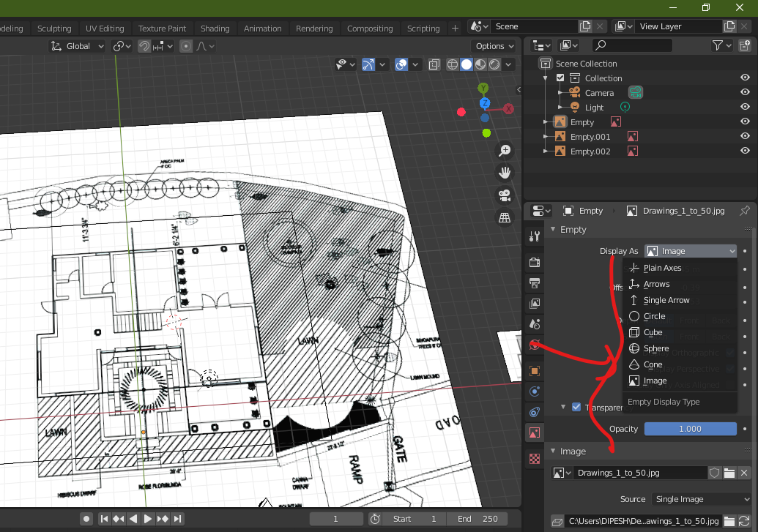This screenshot has height=532, width=758.
Task: Jump to the end frame button
Action: pyautogui.click(x=178, y=519)
